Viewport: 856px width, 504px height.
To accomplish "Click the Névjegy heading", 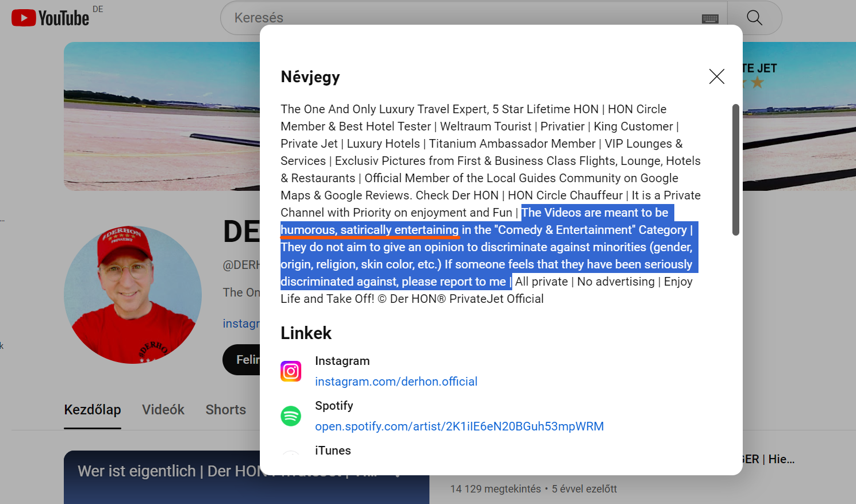I will pos(310,77).
